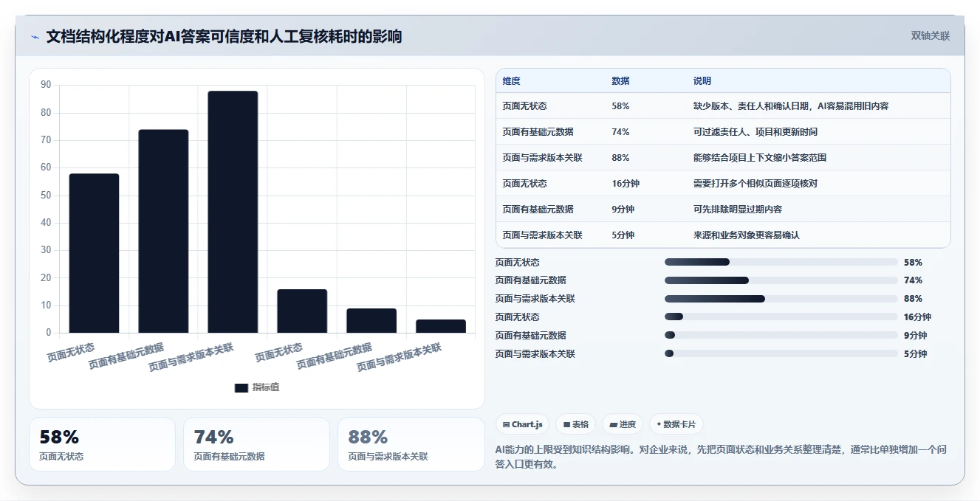
Task: Click the progress bar labeled 88%
Action: pos(781,299)
